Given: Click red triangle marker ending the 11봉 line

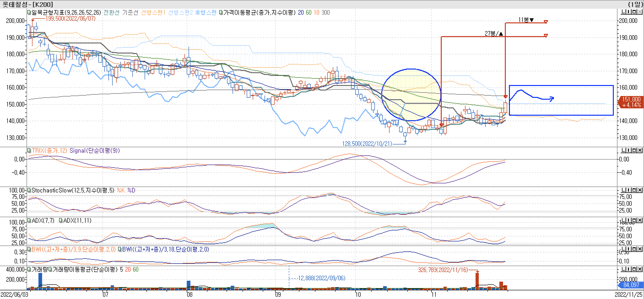Looking at the screenshot, I should click(546, 22).
